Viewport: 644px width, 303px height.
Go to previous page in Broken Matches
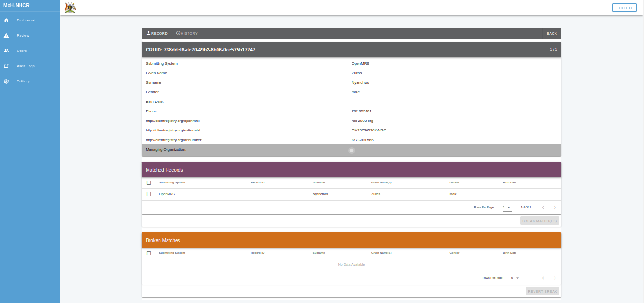542,278
